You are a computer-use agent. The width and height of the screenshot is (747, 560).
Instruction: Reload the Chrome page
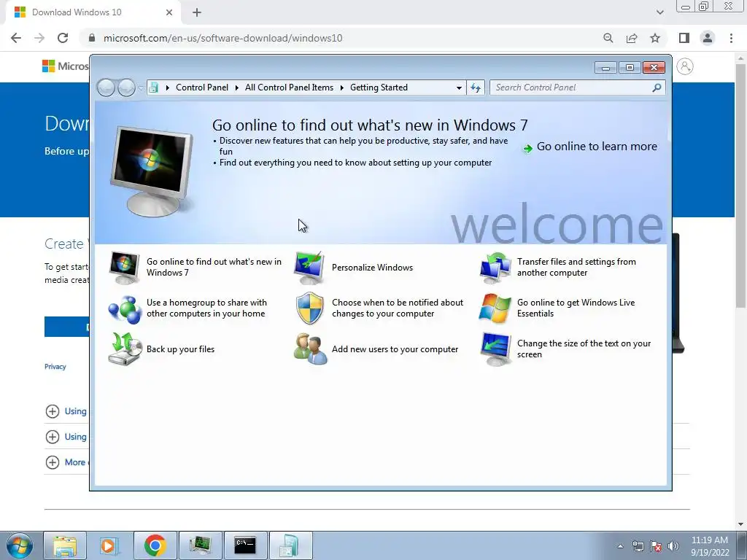coord(63,38)
